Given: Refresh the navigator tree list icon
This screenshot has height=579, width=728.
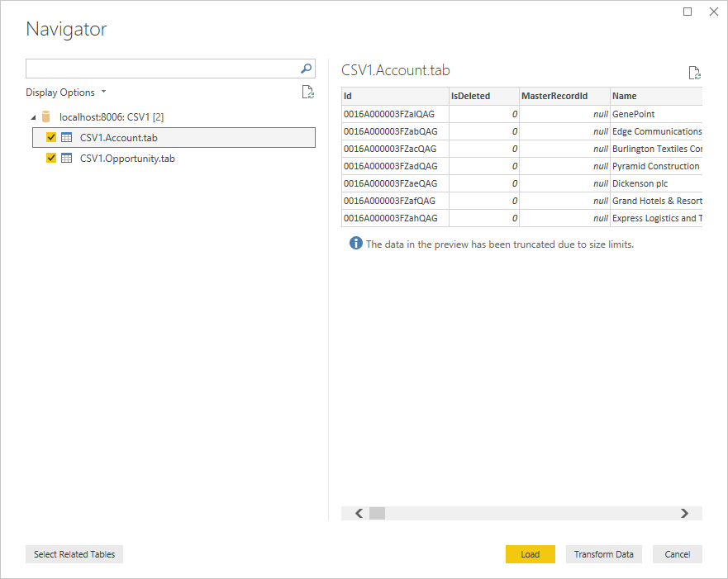Looking at the screenshot, I should 308,93.
